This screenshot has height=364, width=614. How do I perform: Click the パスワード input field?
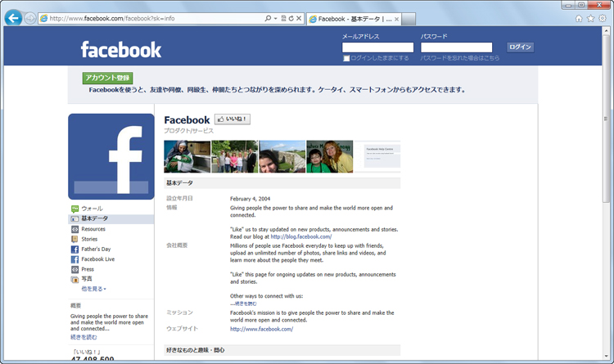[x=456, y=47]
